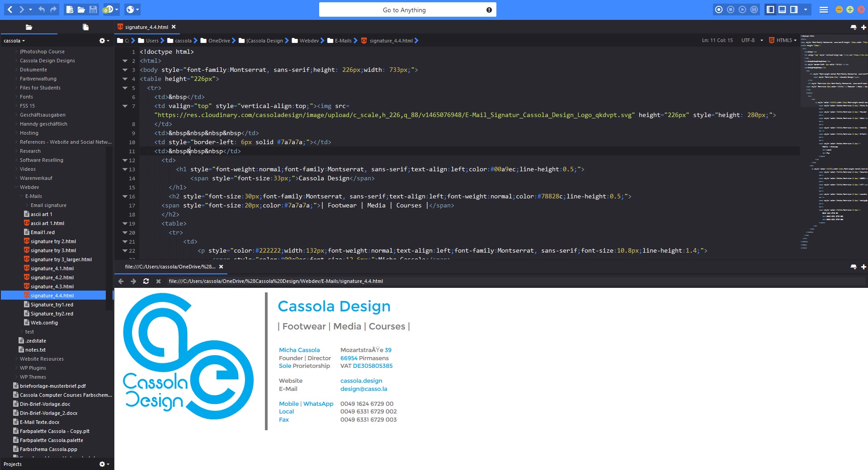The height and width of the screenshot is (470, 868).
Task: Click the design@casso.la email link
Action: pyautogui.click(x=363, y=389)
